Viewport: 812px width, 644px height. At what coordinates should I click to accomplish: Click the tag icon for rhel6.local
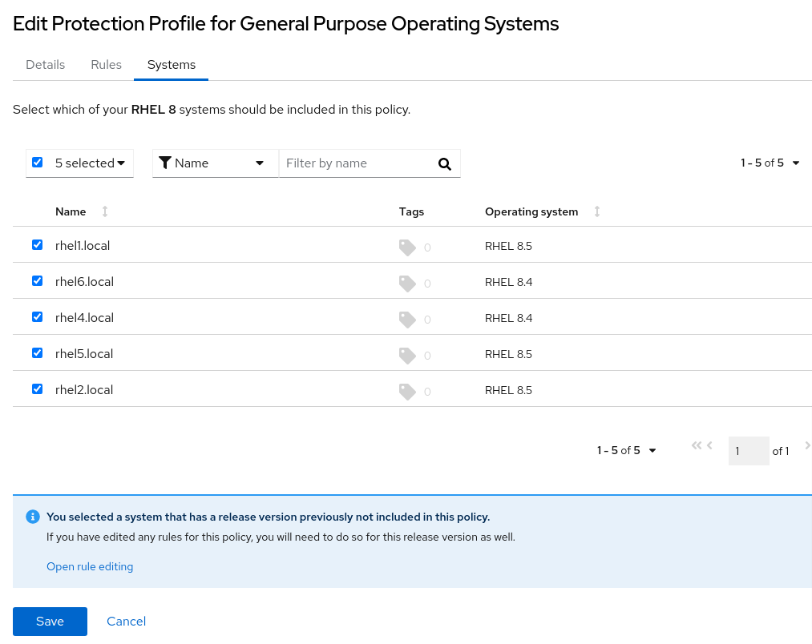407,284
